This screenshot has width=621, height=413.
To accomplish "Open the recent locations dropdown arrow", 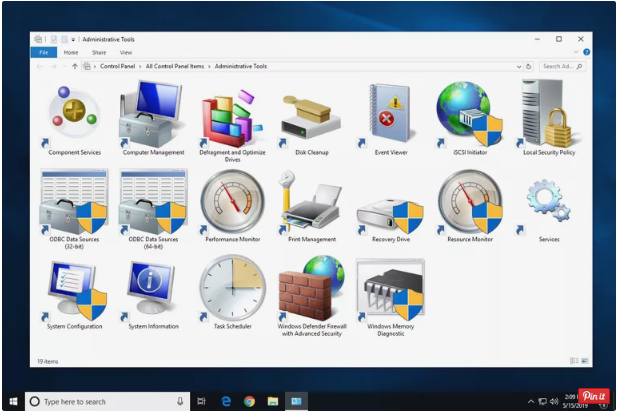I will (64, 67).
